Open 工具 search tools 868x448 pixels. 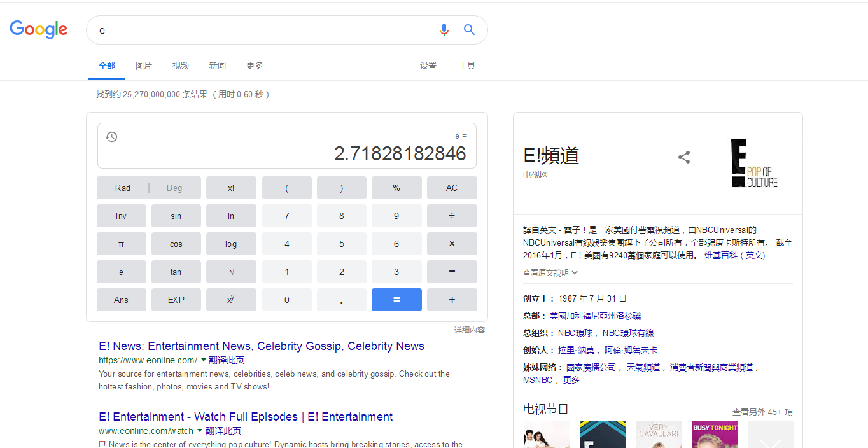(x=467, y=66)
